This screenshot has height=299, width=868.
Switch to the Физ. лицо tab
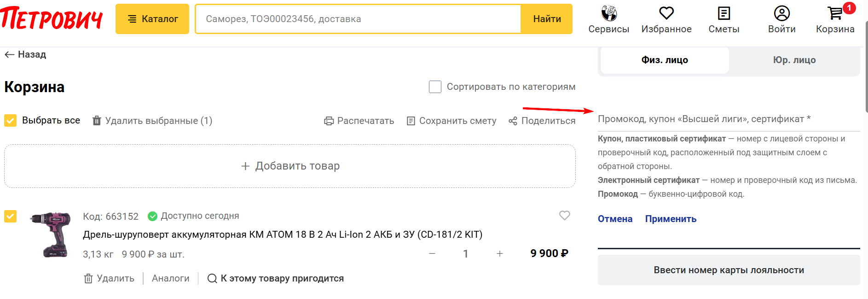click(x=664, y=60)
